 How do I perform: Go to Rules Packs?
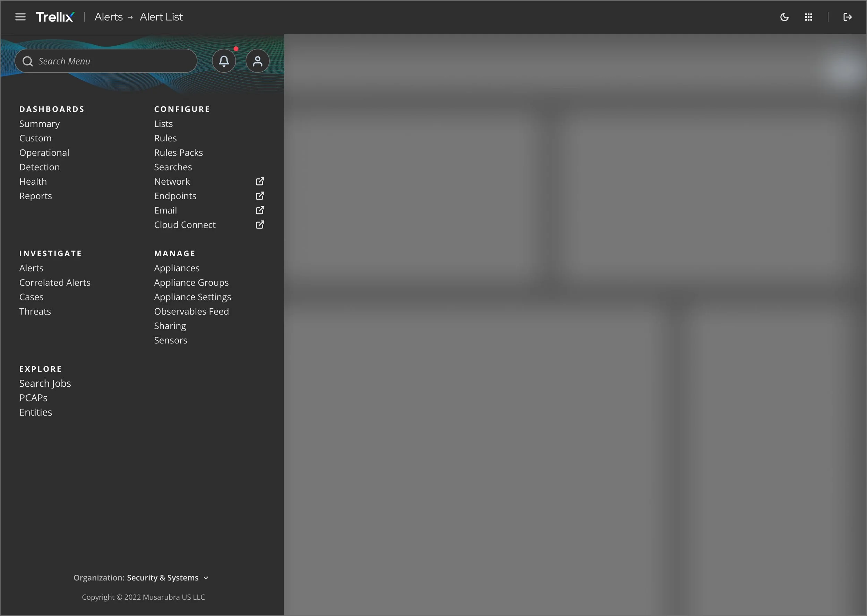coord(178,152)
